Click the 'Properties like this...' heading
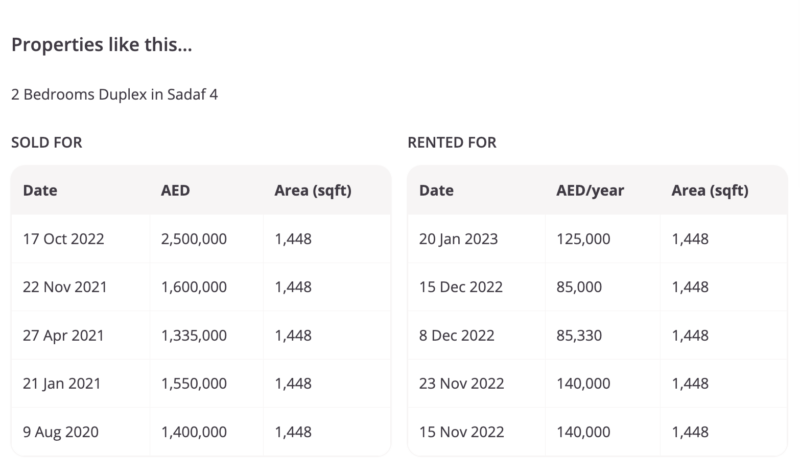The image size is (800, 476). pos(102,45)
